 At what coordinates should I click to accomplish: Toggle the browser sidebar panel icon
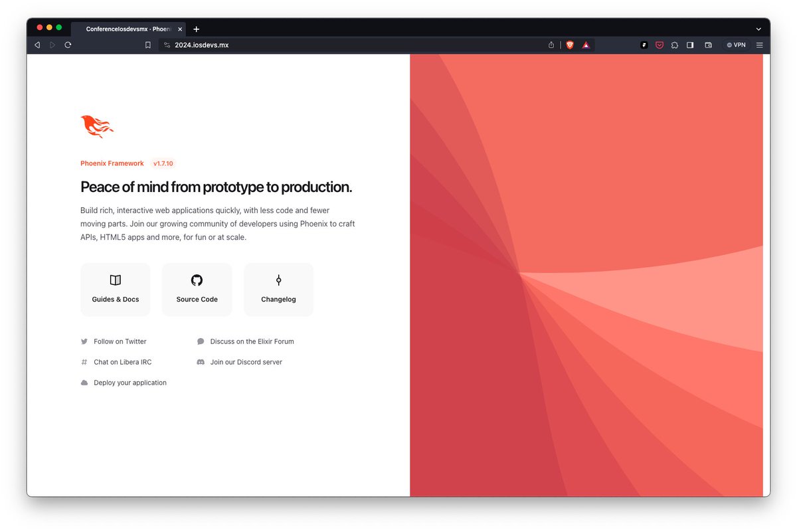(690, 45)
